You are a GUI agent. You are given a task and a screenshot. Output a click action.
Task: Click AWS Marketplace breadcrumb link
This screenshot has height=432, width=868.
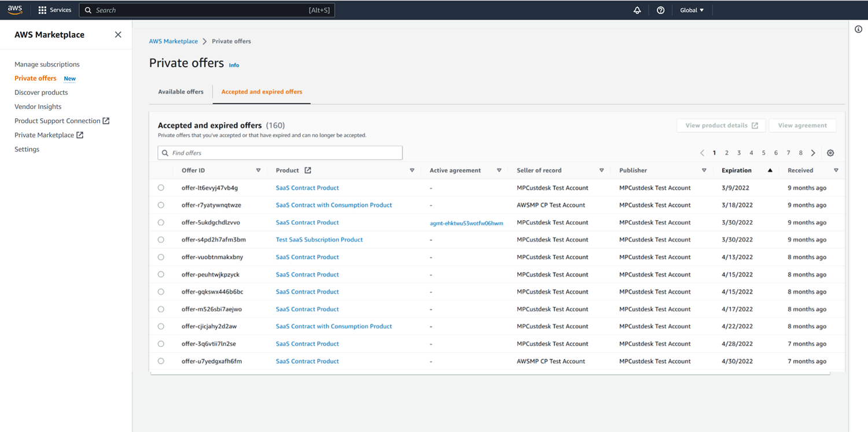pyautogui.click(x=174, y=41)
